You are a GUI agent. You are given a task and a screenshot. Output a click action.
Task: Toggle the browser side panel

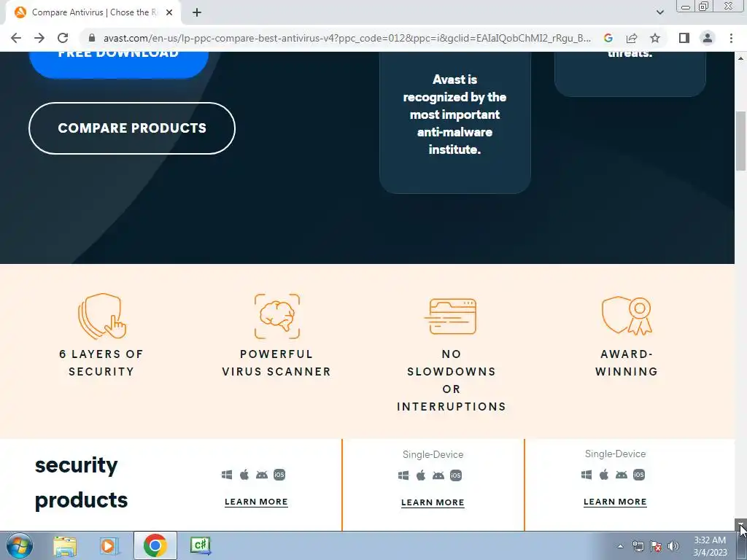pos(684,38)
